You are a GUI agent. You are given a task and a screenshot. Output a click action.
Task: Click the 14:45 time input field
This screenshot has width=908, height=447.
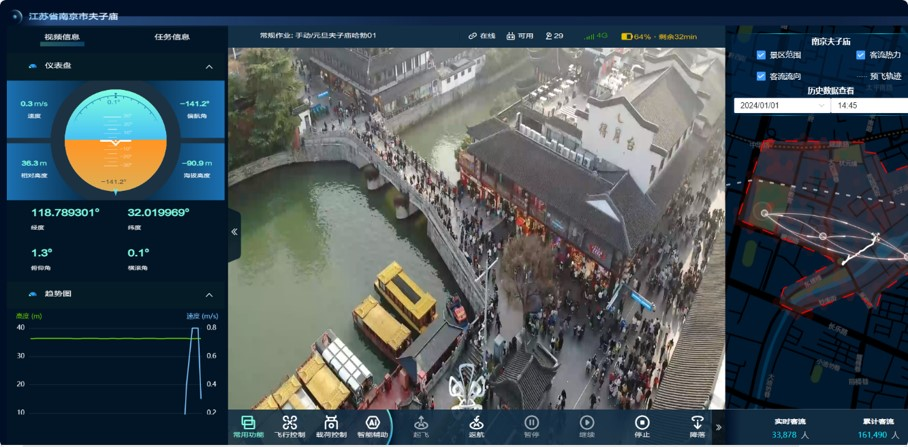click(x=868, y=105)
